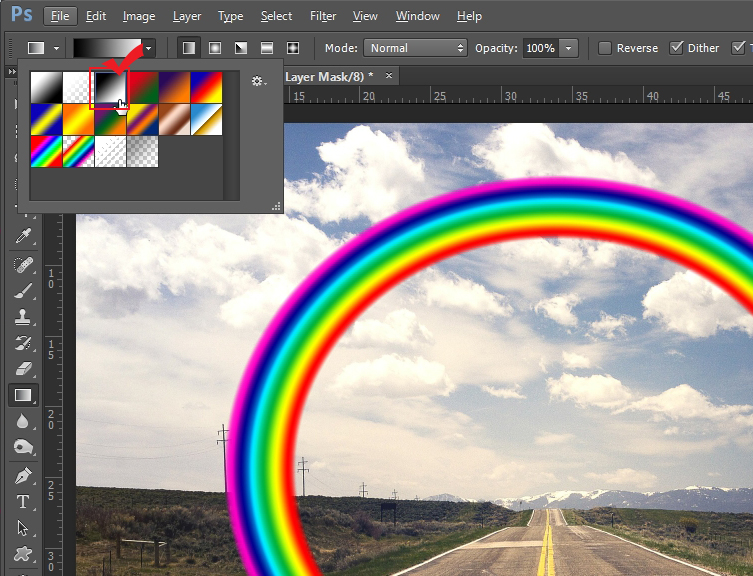Choose Diamond Gradient style
Viewport: 753px width, 576px height.
(x=293, y=48)
